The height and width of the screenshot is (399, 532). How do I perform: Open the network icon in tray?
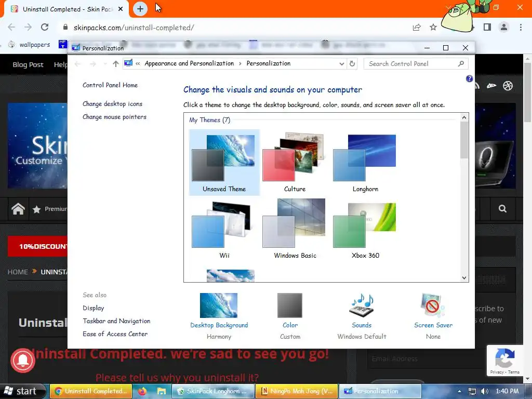[472, 391]
